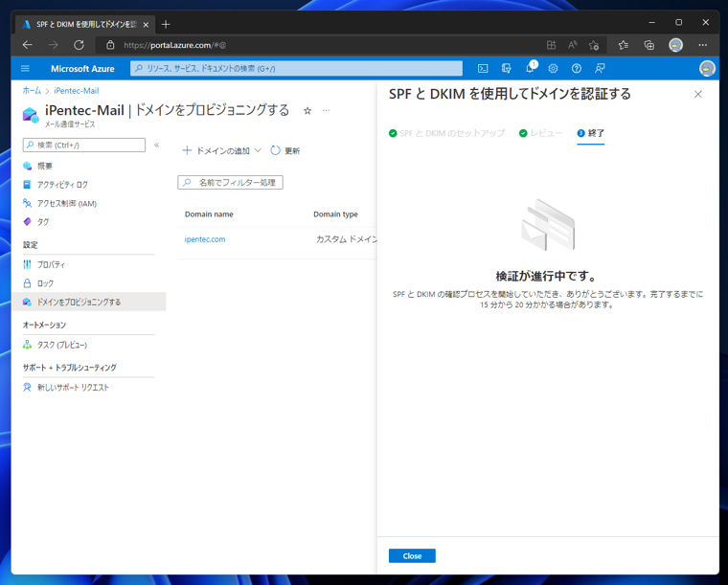Click the Microsoft Azure logo text
The image size is (728, 585).
(82, 69)
